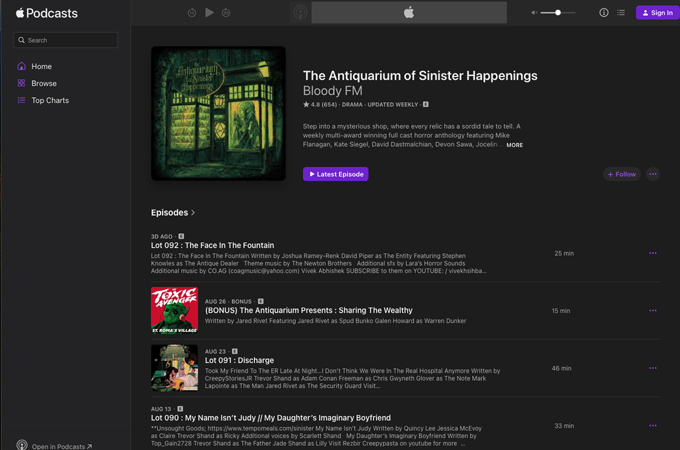
Task: Click the star rating 4.8 (654)
Action: [320, 104]
